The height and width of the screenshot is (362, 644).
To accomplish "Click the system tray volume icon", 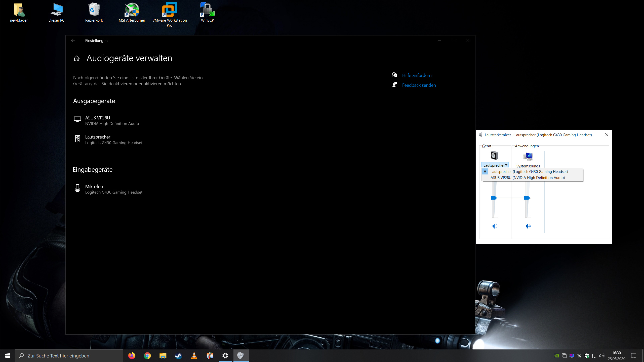I will (601, 356).
